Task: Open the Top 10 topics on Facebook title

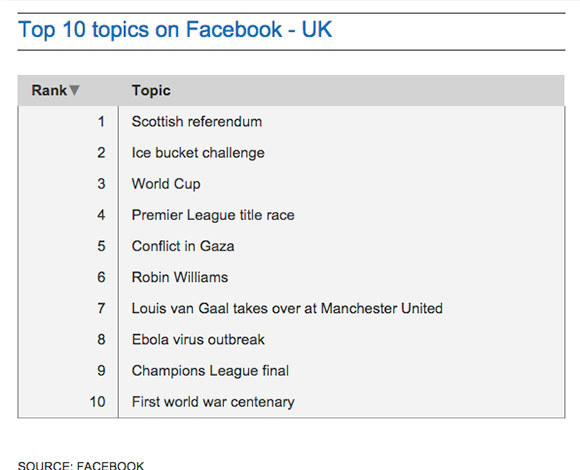Action: point(175,30)
